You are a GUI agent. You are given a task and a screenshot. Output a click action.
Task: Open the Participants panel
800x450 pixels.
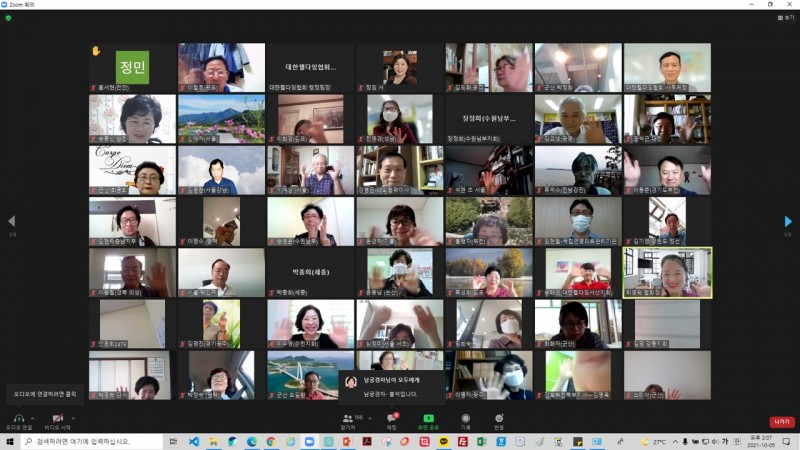click(x=348, y=419)
